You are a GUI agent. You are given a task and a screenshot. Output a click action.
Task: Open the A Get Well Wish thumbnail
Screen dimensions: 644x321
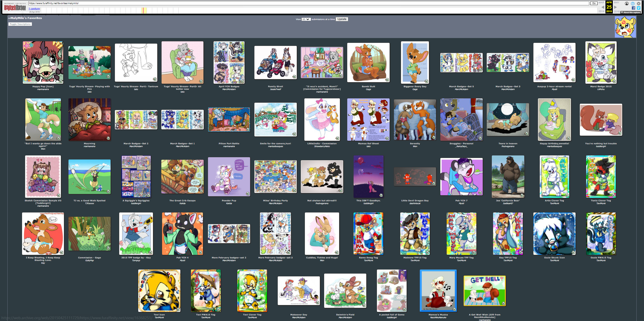[x=484, y=291]
